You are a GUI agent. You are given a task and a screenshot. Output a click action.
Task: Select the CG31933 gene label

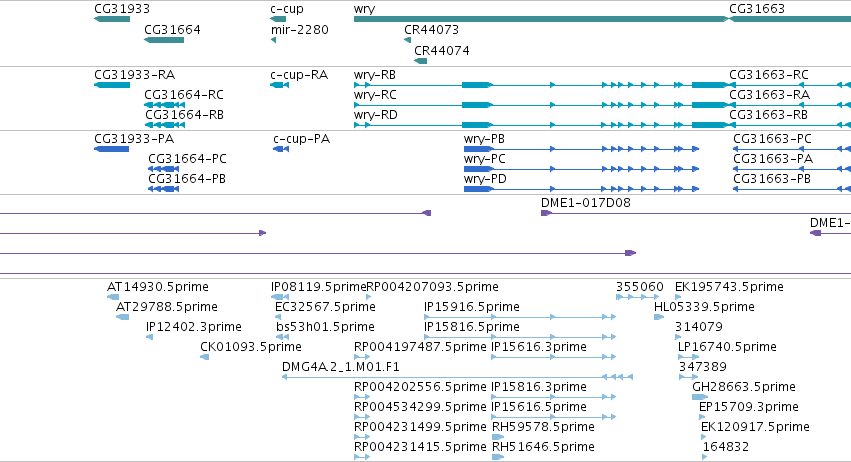click(122, 9)
